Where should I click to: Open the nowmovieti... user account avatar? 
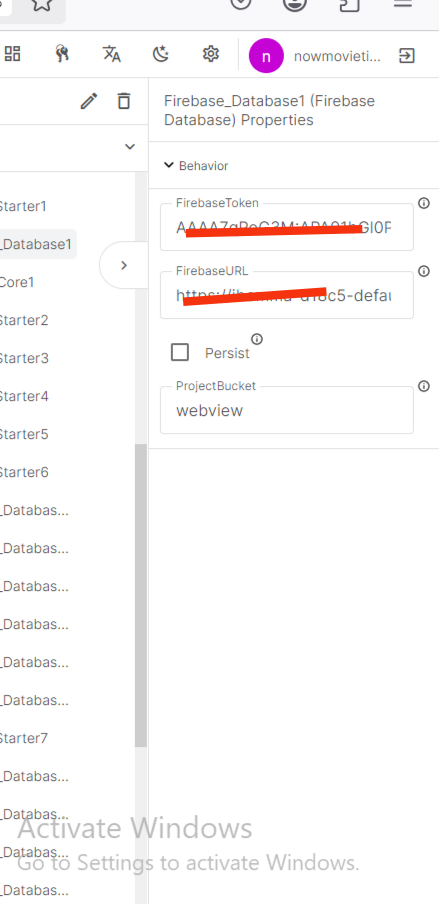[x=266, y=56]
